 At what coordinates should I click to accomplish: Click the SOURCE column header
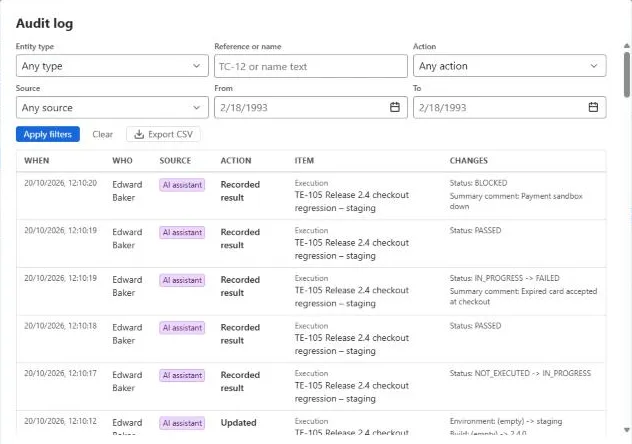tap(175, 161)
